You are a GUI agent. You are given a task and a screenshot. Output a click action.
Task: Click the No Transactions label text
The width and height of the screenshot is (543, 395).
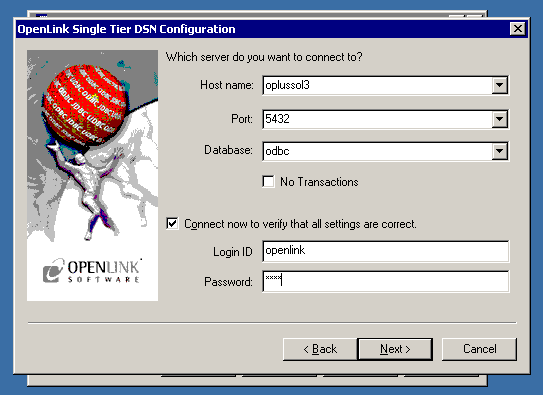tap(319, 182)
